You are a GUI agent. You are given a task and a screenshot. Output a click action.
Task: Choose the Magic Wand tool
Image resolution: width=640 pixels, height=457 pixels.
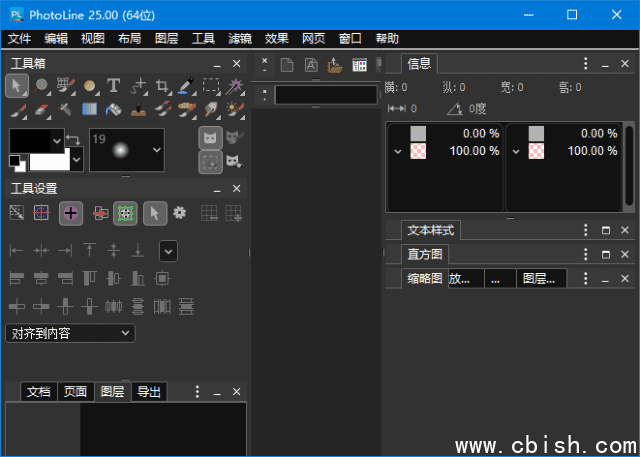(235, 86)
